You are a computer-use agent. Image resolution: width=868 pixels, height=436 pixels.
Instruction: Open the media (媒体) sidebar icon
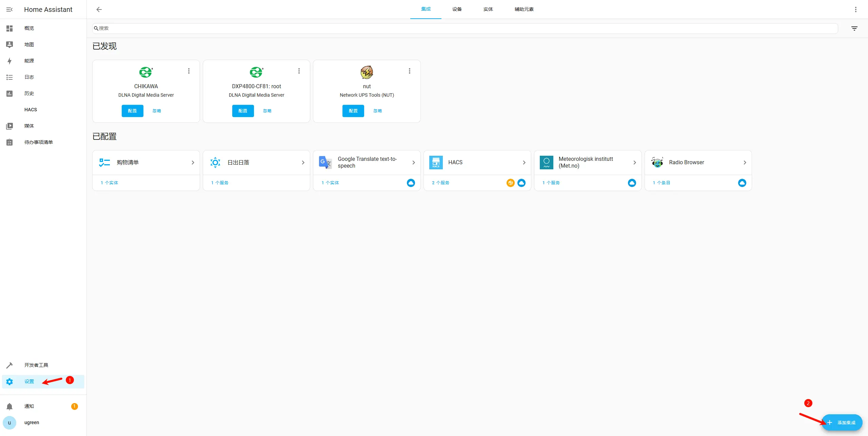[9, 126]
